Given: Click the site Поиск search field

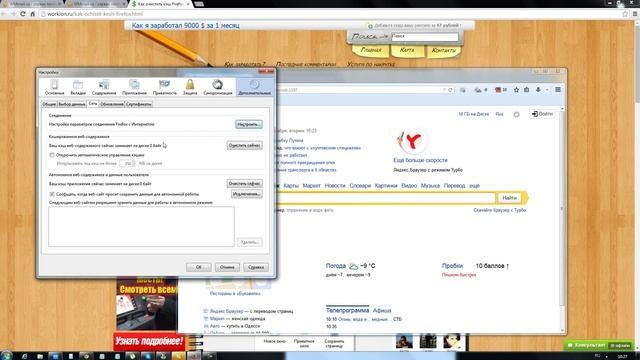Looking at the screenshot, I should click(x=424, y=37).
